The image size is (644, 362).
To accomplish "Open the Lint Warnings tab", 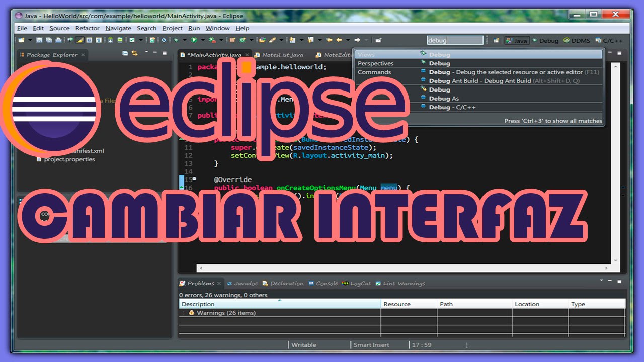I will pos(400,283).
